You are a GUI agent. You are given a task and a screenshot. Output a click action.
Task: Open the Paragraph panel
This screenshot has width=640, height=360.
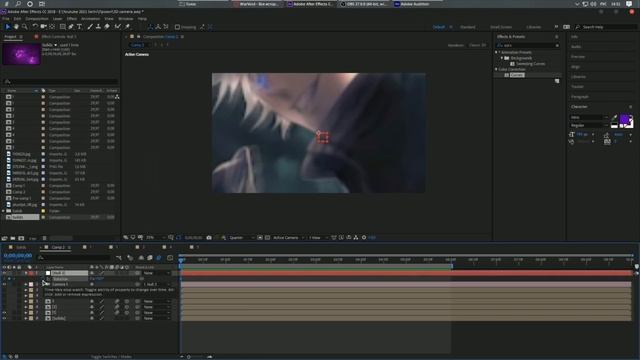(x=580, y=97)
